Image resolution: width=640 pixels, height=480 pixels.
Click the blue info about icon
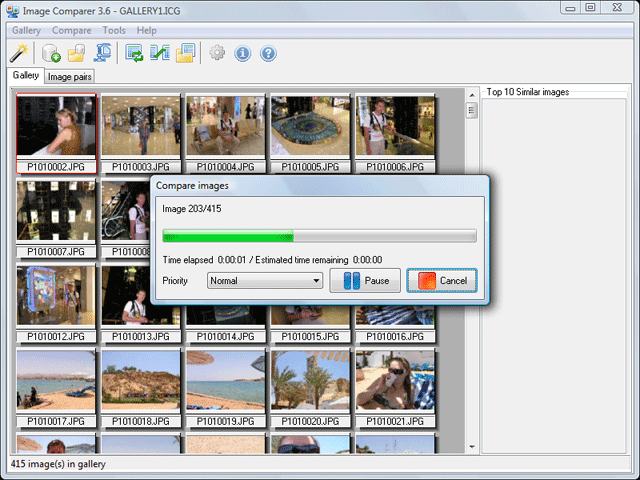tap(242, 53)
